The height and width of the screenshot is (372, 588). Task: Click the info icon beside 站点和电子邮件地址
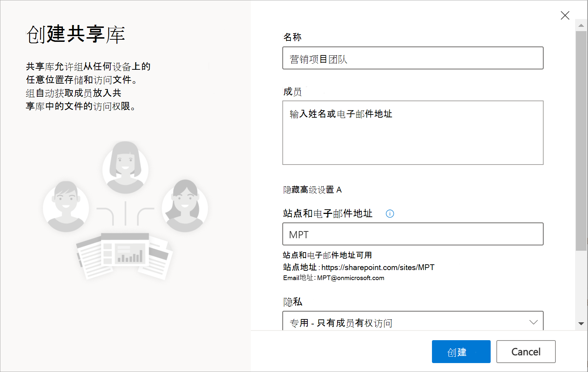(x=390, y=214)
